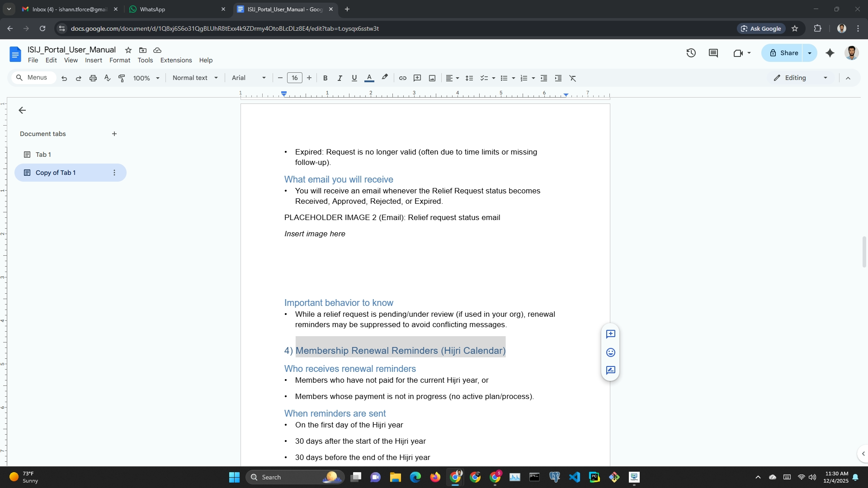This screenshot has width=868, height=488.
Task: Click Clear formatting icon
Action: point(573,78)
